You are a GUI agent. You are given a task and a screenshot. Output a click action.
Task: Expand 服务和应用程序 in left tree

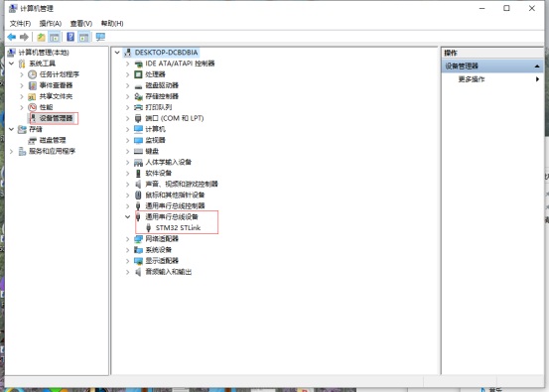(x=12, y=151)
